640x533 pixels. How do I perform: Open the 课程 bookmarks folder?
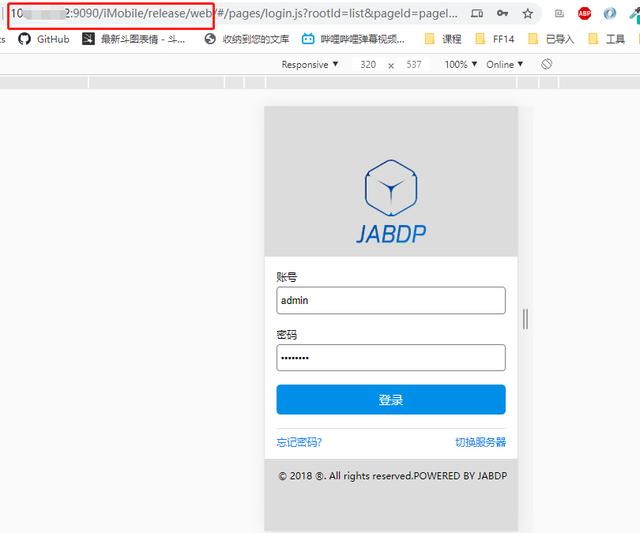(443, 39)
